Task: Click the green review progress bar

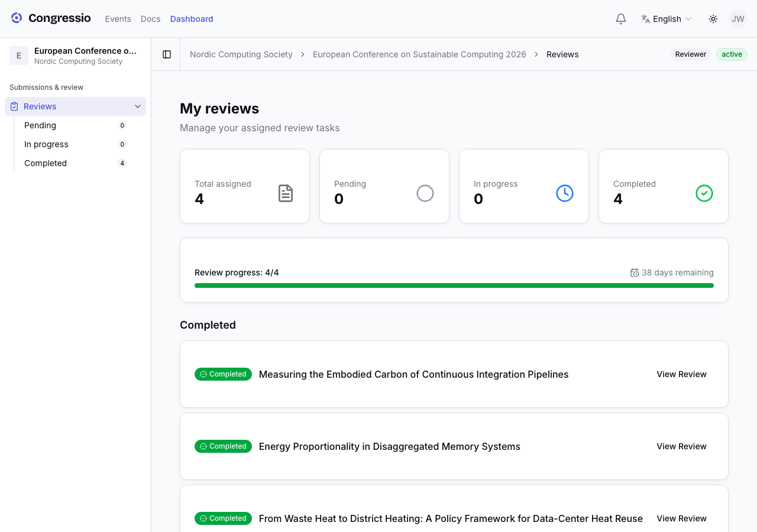Action: 454,286
